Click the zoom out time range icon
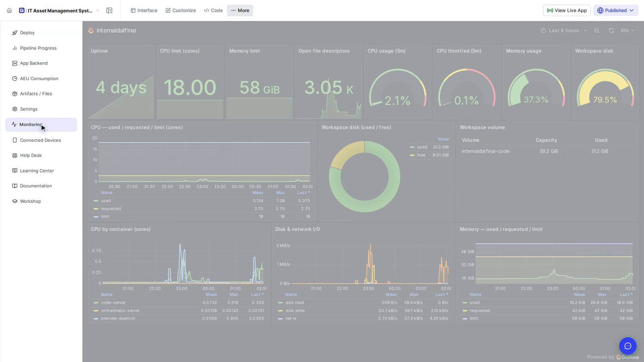This screenshot has width=644, height=362. (597, 31)
